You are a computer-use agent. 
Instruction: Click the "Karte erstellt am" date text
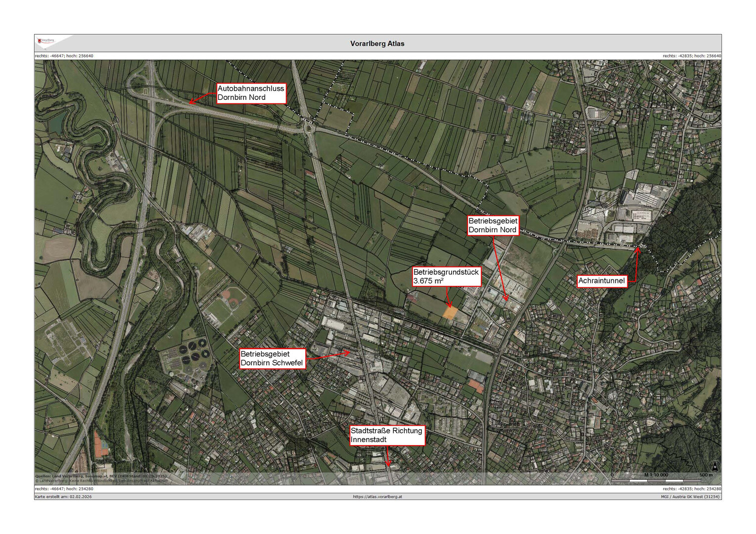63,496
